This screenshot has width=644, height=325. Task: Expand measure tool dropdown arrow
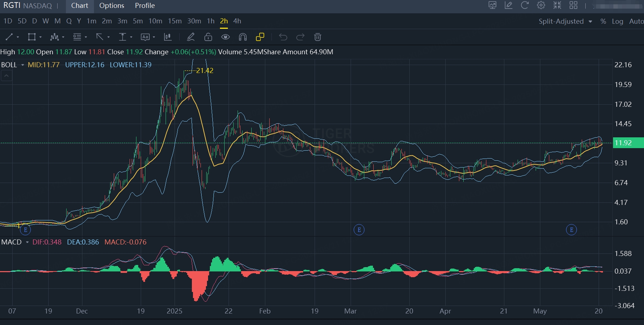click(131, 37)
